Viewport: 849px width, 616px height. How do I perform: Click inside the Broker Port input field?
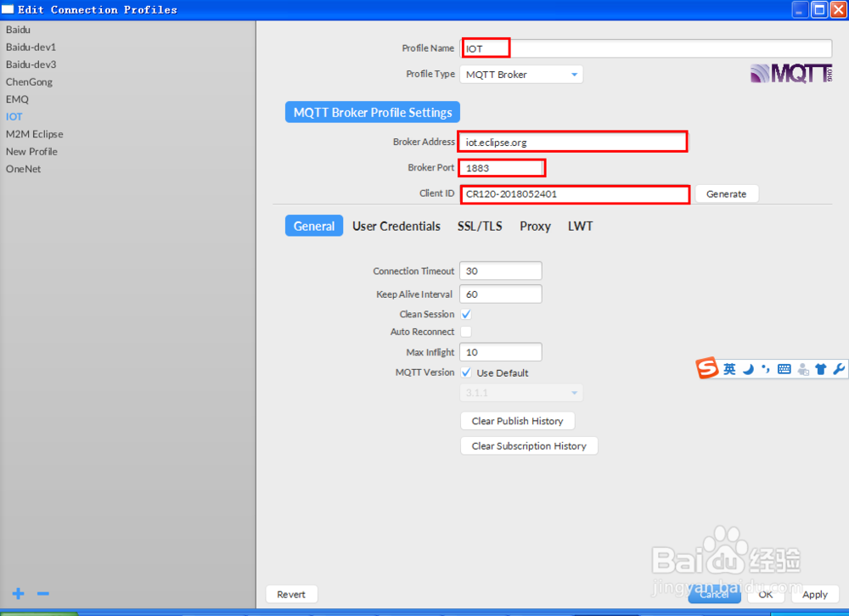501,167
